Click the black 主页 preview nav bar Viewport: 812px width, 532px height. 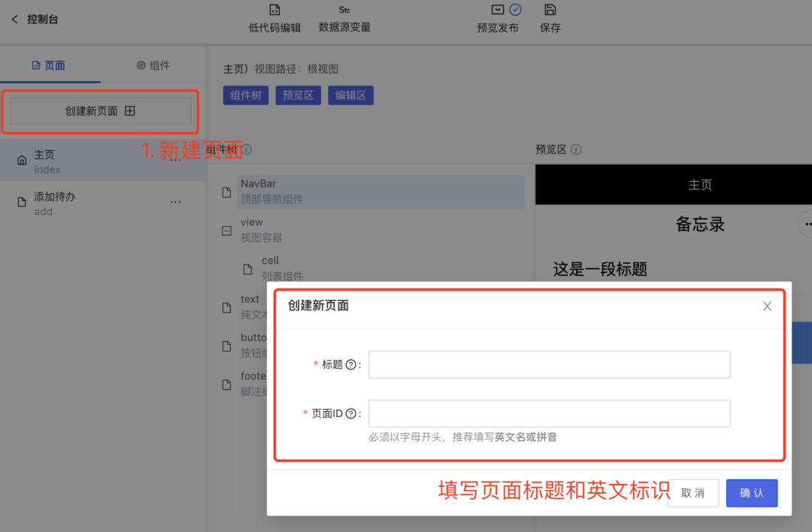(673, 185)
